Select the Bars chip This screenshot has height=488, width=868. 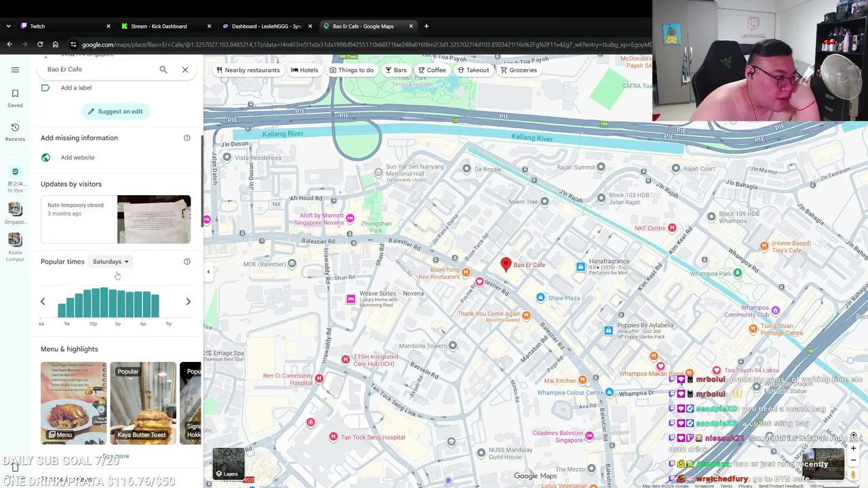tap(396, 70)
